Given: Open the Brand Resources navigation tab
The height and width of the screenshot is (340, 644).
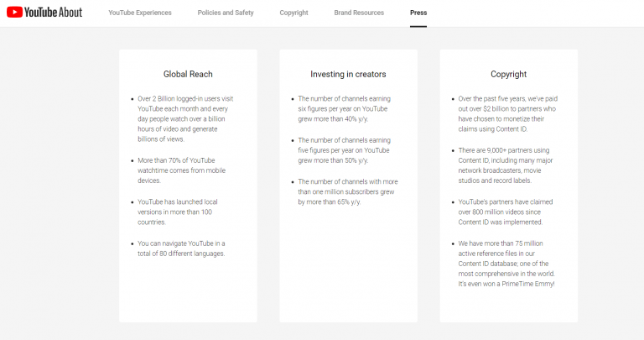Looking at the screenshot, I should tap(359, 13).
